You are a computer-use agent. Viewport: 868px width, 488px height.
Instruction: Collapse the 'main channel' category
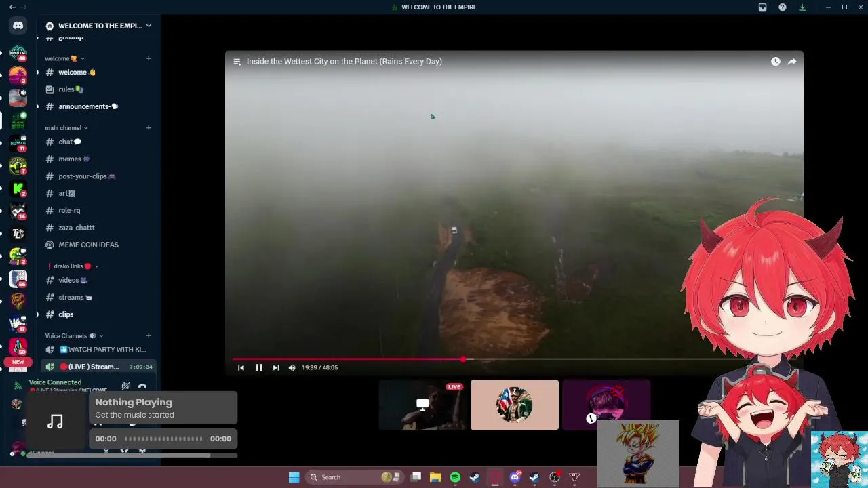(66, 127)
